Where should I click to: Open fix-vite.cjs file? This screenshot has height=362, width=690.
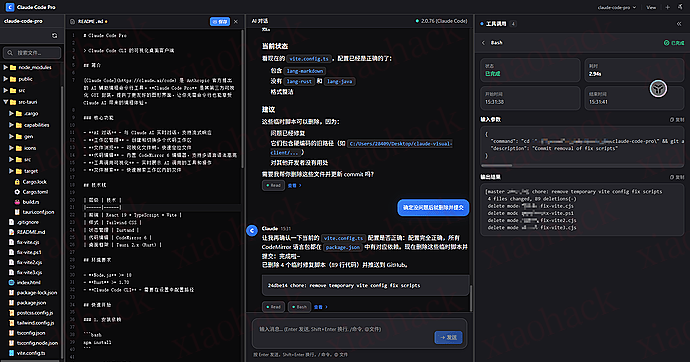(x=28, y=242)
